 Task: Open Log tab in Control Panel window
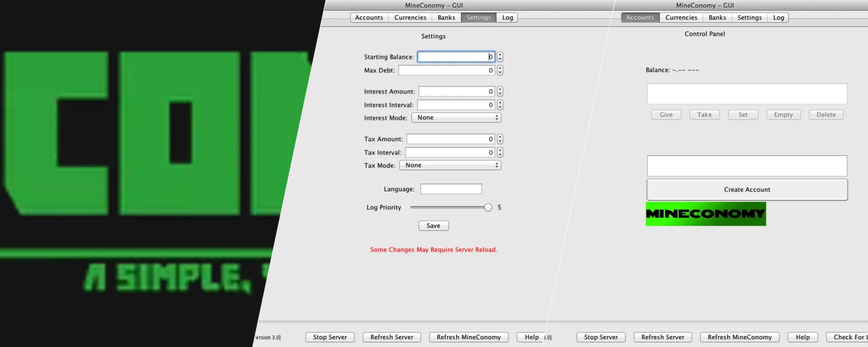pyautogui.click(x=778, y=17)
